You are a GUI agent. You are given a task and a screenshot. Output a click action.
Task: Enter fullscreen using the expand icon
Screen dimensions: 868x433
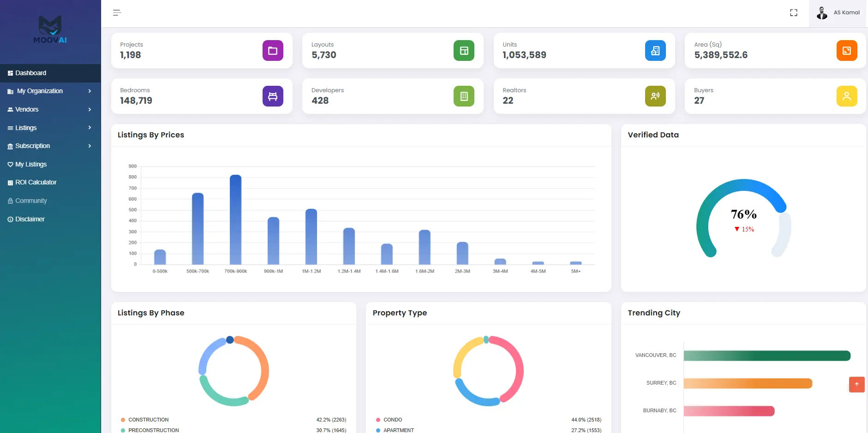point(793,13)
